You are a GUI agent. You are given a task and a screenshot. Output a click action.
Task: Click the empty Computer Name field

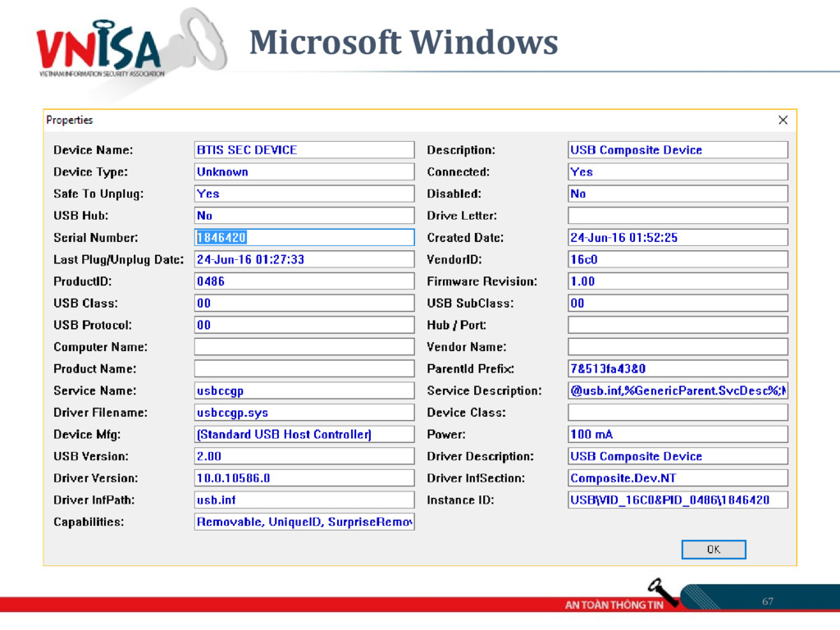coord(304,347)
